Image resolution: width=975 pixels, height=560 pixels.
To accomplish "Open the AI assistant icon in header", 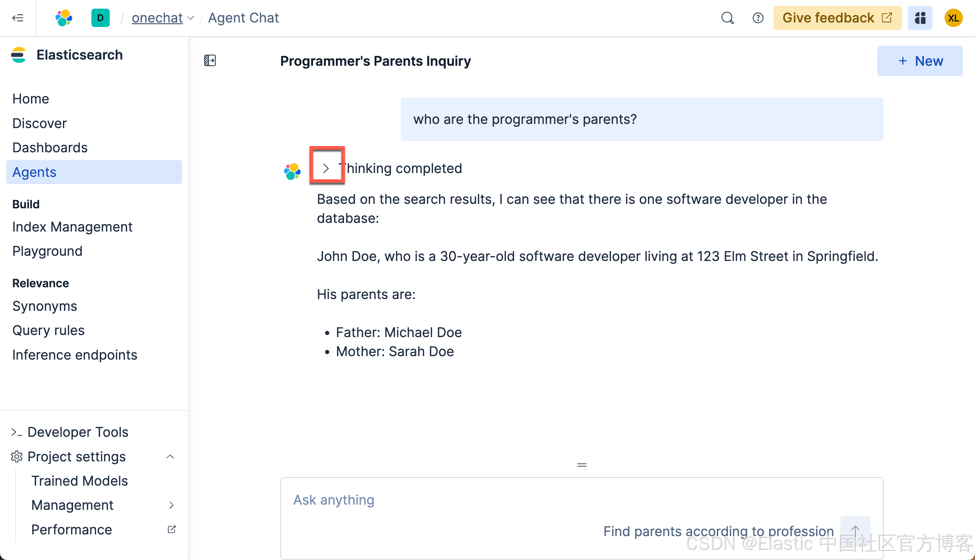I will point(920,18).
